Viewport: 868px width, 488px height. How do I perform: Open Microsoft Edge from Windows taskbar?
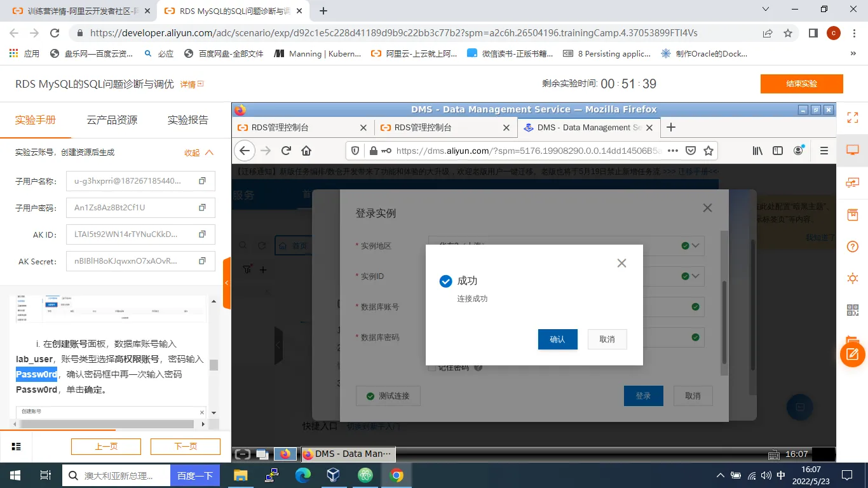coord(302,475)
